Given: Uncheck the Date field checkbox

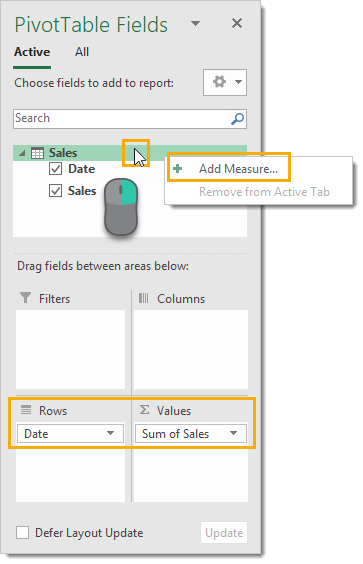Looking at the screenshot, I should (55, 168).
